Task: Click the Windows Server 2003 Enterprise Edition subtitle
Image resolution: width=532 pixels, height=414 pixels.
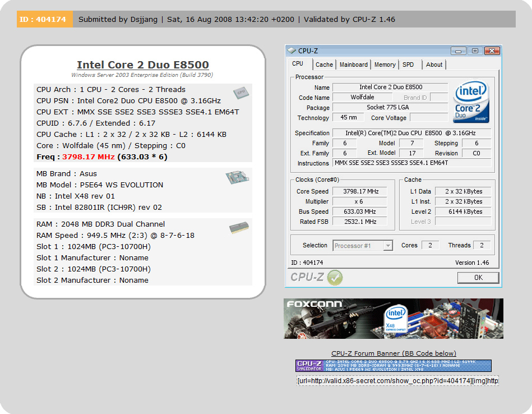Action: pos(142,75)
